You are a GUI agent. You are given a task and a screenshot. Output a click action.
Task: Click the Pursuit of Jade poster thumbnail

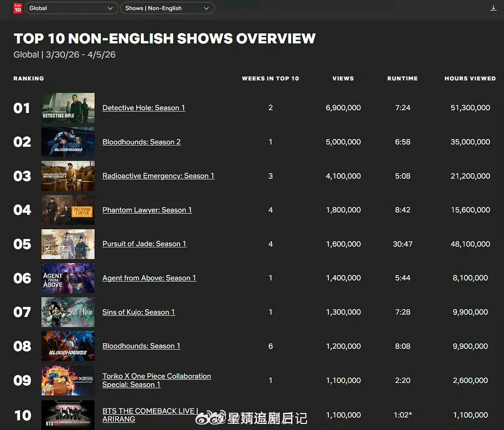[68, 244]
